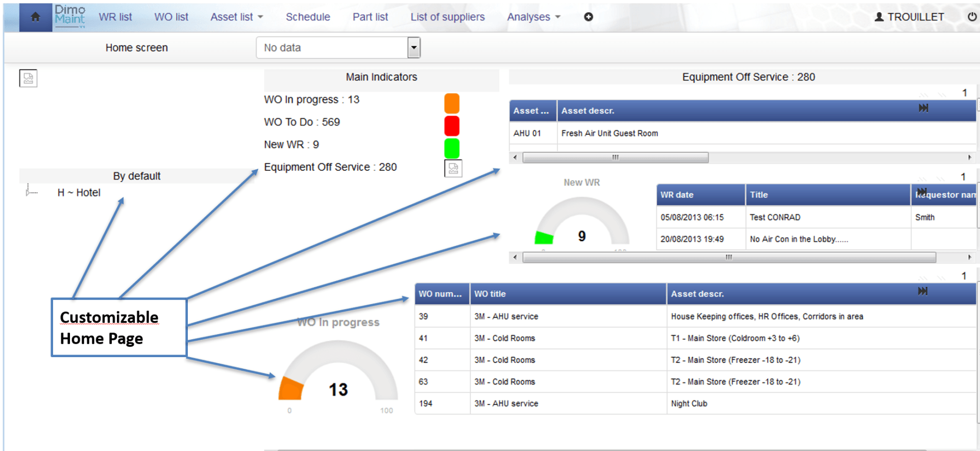Sort by Asset descr. header in Equipment grid
Viewport: 980px width, 451px height.
pyautogui.click(x=767, y=111)
